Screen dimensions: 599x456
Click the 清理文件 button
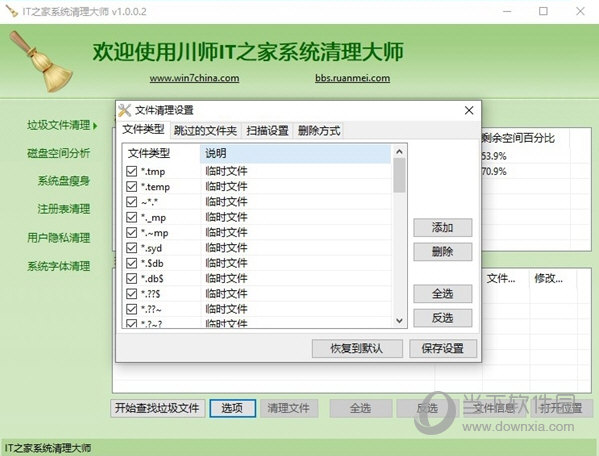[288, 408]
